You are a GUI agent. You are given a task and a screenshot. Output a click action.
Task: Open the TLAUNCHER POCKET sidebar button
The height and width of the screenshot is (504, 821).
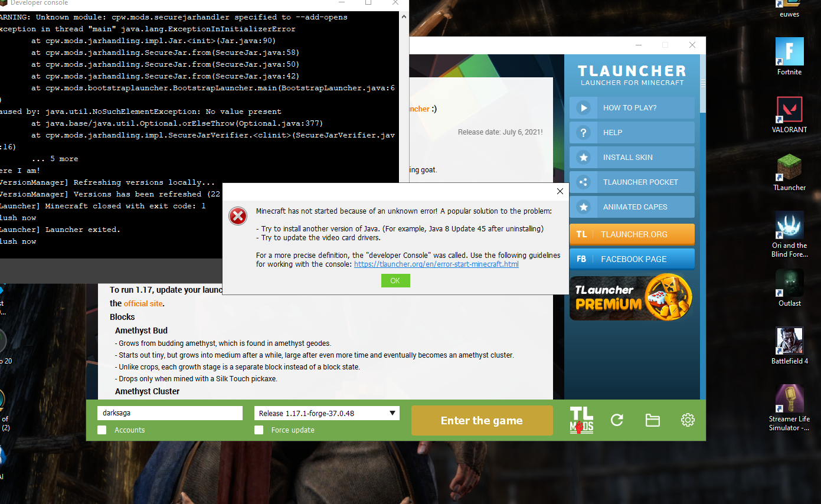point(632,182)
